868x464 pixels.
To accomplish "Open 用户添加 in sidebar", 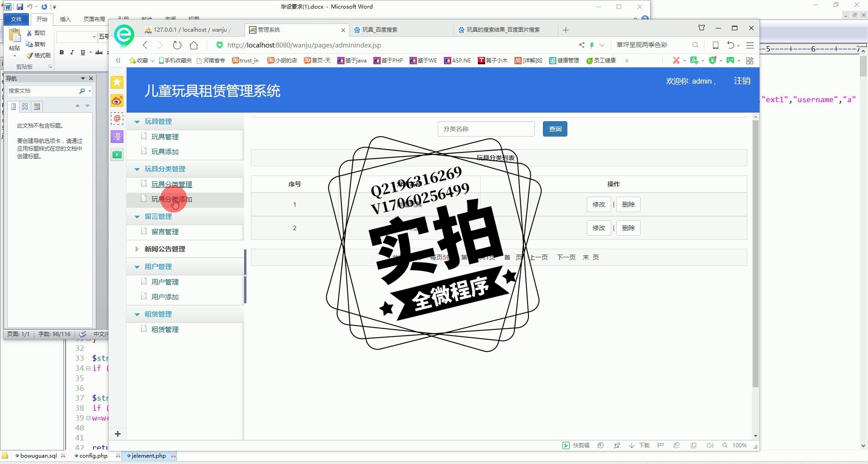I will (x=165, y=297).
